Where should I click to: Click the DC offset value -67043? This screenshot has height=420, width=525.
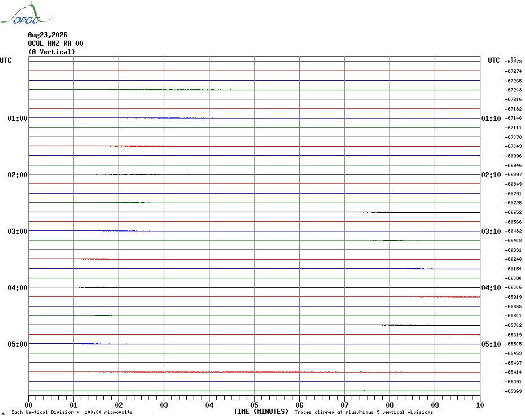tap(513, 147)
